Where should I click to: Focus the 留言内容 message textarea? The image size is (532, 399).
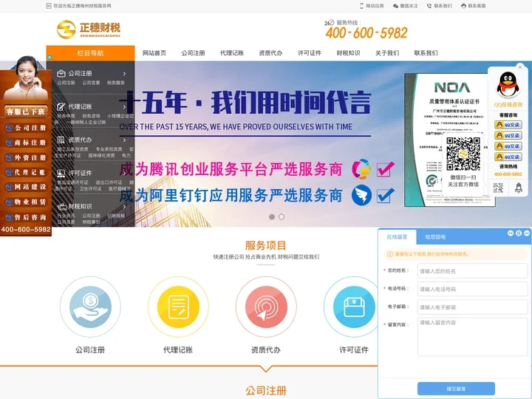473,337
